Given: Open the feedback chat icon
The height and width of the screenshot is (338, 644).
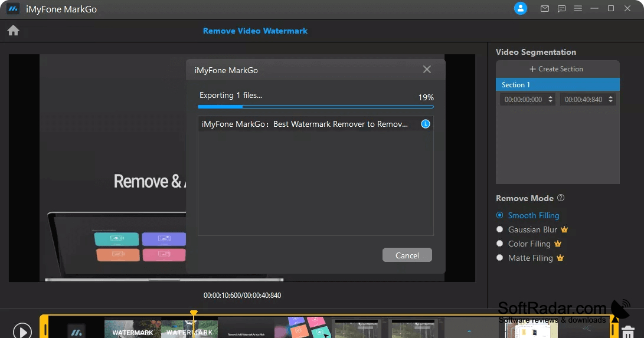Looking at the screenshot, I should coord(561,9).
